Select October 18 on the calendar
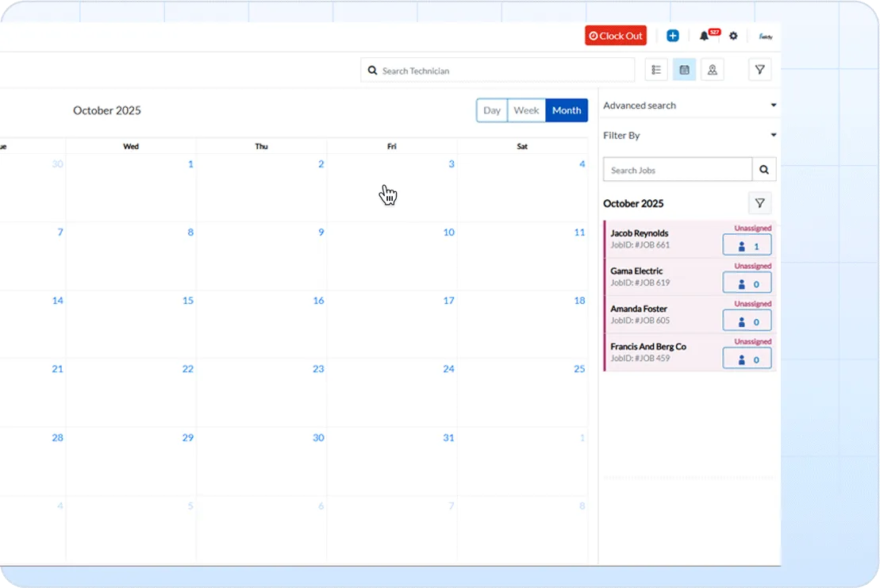Viewport: 880px width, 588px height. pos(580,301)
